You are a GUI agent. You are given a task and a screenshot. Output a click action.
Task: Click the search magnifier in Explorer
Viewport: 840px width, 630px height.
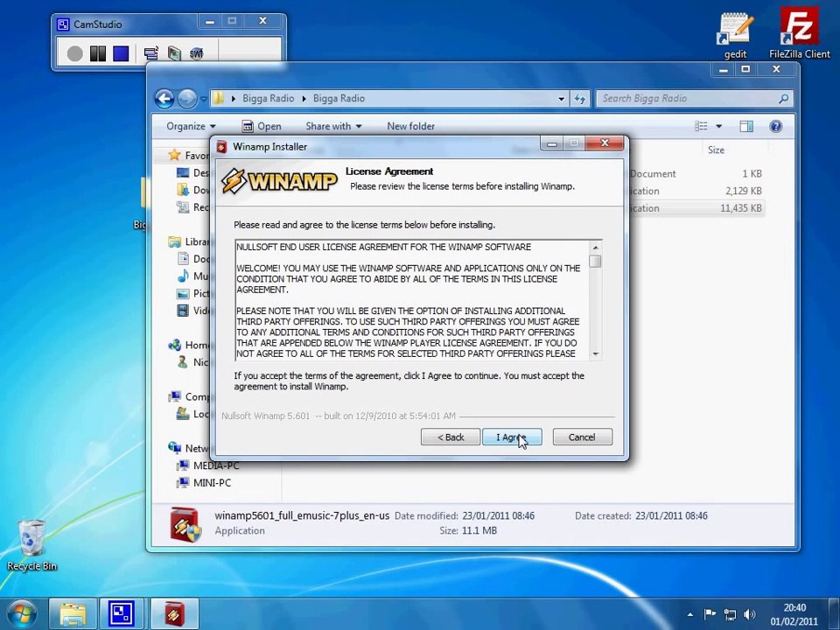pyautogui.click(x=783, y=99)
